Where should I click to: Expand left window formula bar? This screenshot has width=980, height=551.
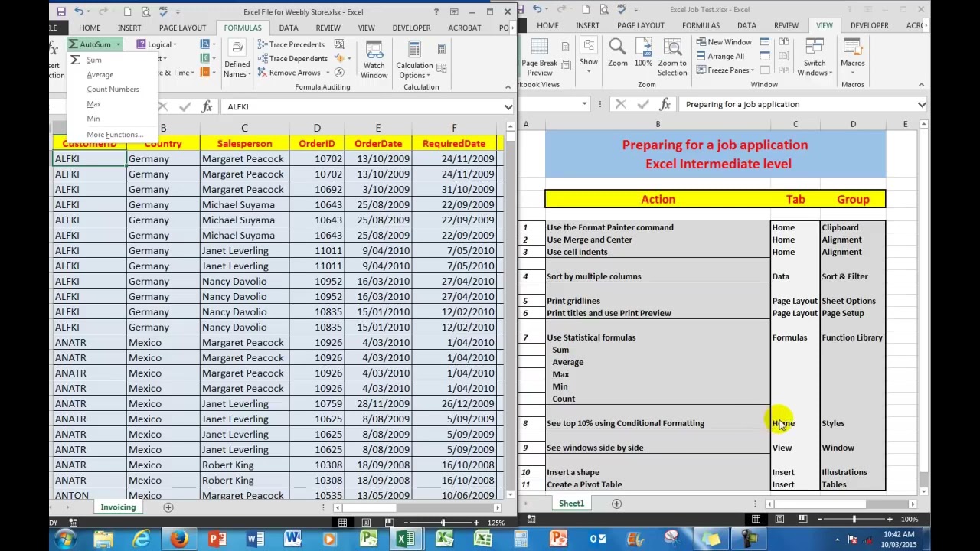click(x=508, y=107)
